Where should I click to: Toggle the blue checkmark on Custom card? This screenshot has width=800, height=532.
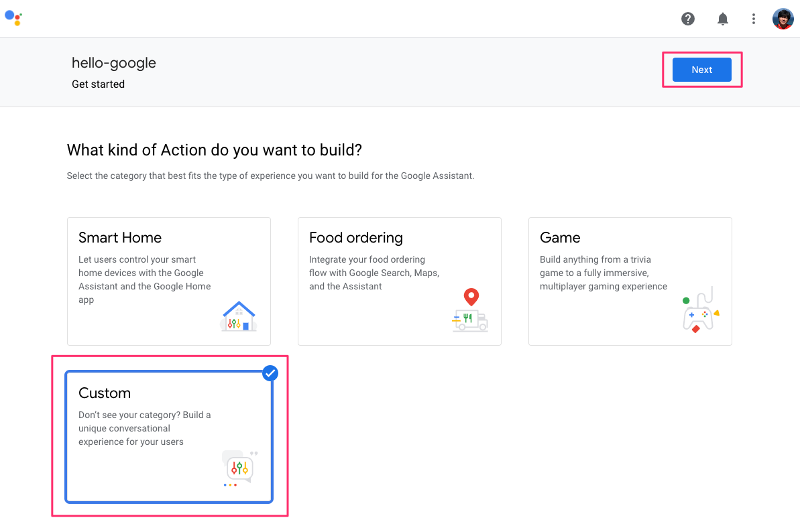click(x=270, y=373)
